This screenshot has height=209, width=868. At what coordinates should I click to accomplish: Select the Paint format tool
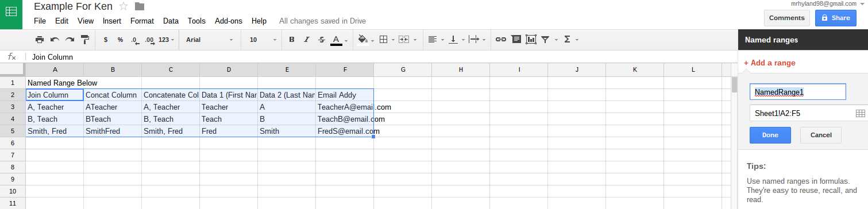(x=85, y=40)
